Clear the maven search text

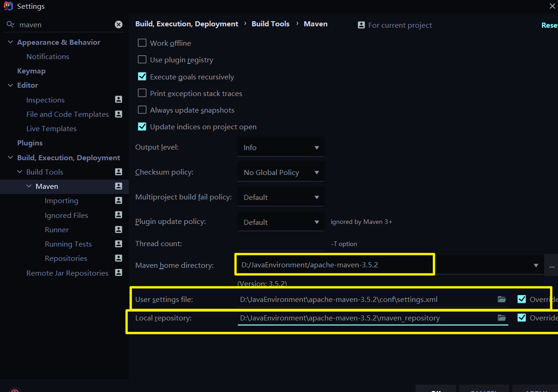(119, 24)
